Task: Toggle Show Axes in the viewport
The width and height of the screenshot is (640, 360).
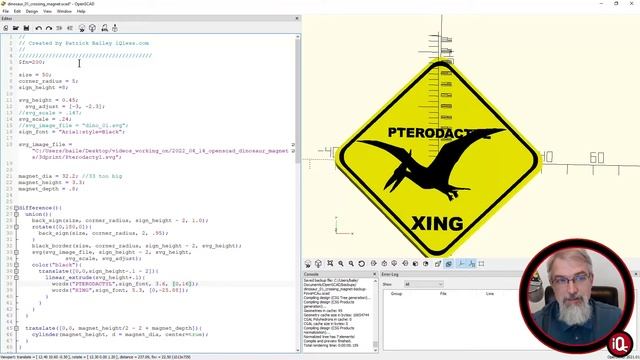Action: (x=462, y=264)
